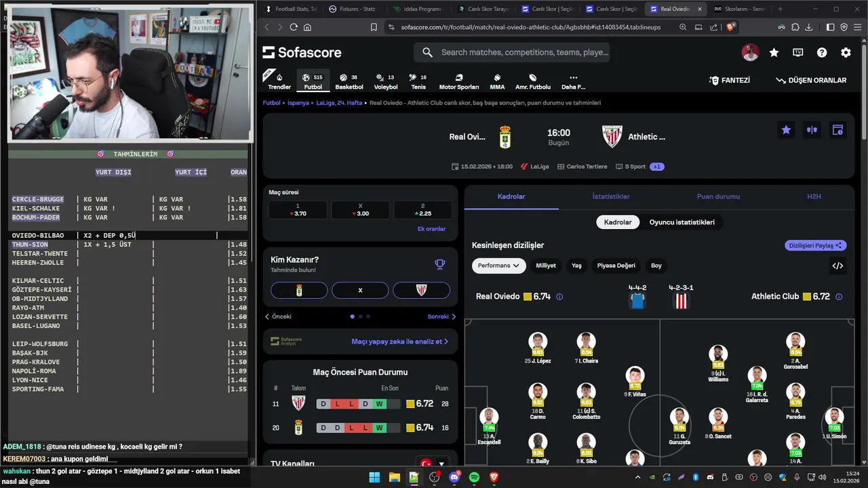868x488 pixels.
Task: Click Athletic Club crest in match header
Action: [x=612, y=136]
